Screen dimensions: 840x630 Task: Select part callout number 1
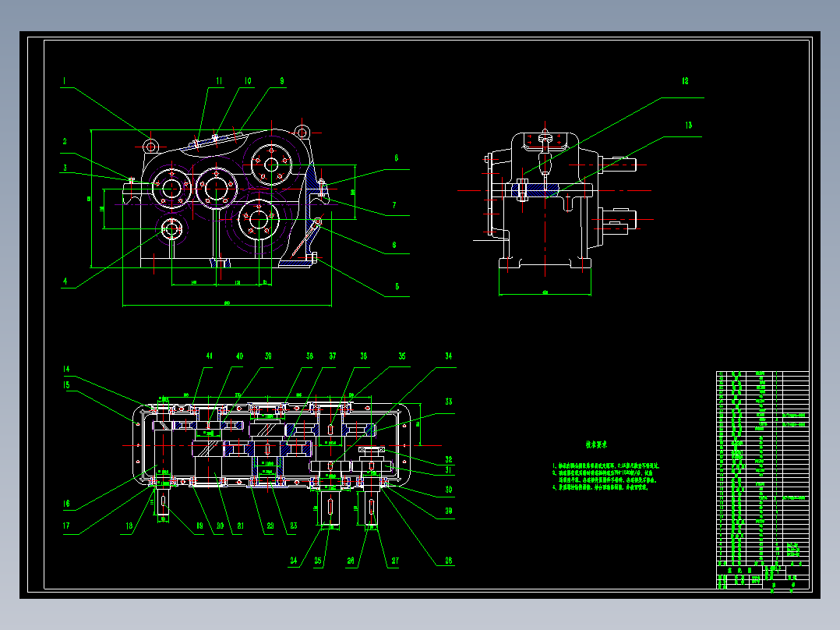64,82
